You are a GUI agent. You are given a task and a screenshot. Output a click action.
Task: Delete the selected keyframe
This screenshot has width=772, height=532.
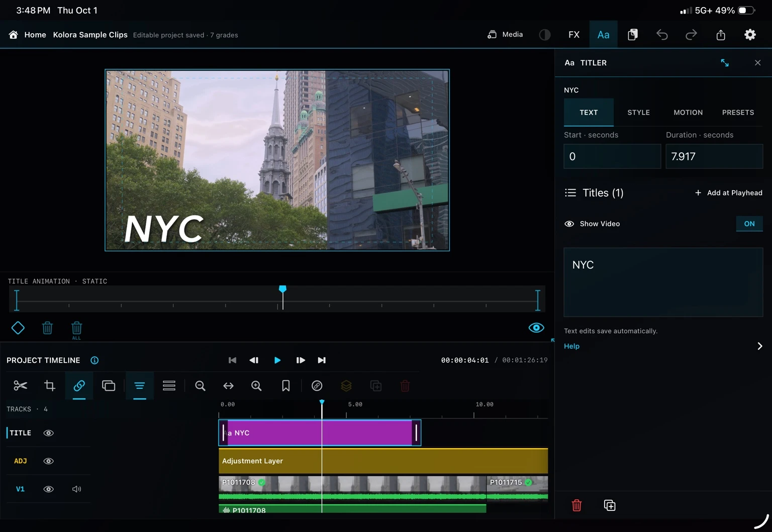click(47, 328)
